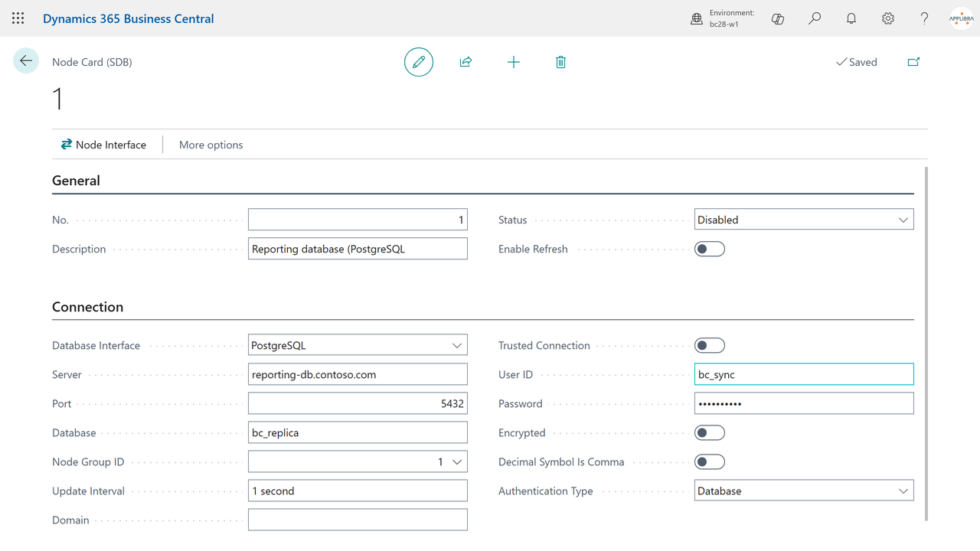The image size is (980, 551).
Task: Click the Node Card (SDB) page caption
Action: 92,62
